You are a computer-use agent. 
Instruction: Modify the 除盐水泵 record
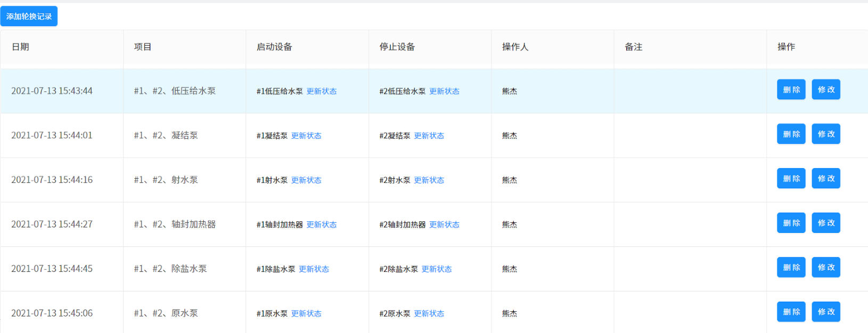point(825,268)
